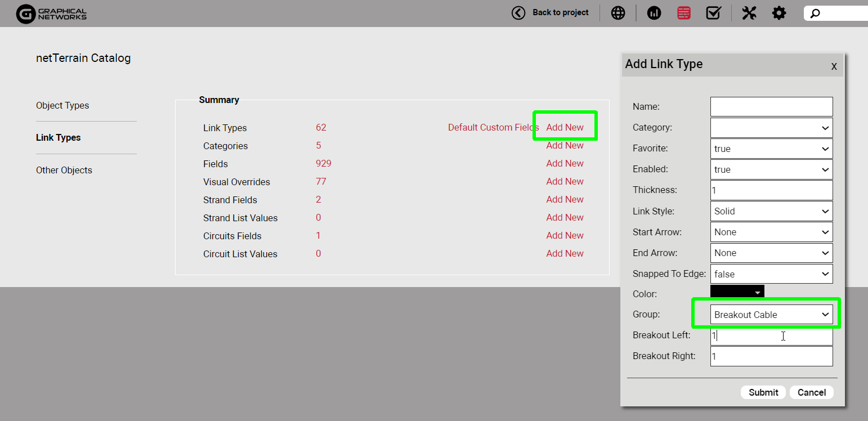Click the Back to project arrow icon

(518, 13)
